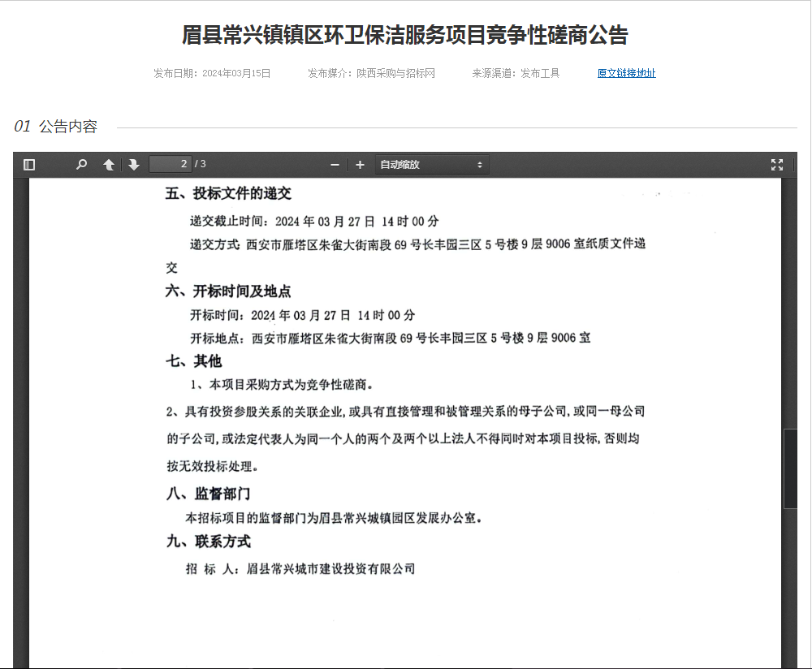
Task: Open the 原文链接地址 link
Action: click(x=626, y=73)
